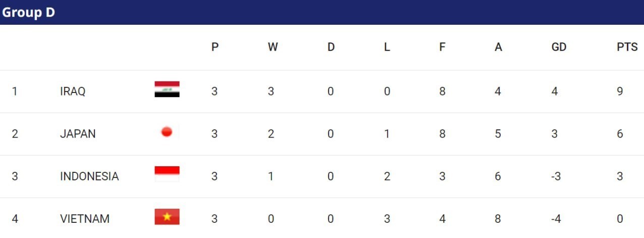Click the L column header
The width and height of the screenshot is (644, 238).
point(387,47)
